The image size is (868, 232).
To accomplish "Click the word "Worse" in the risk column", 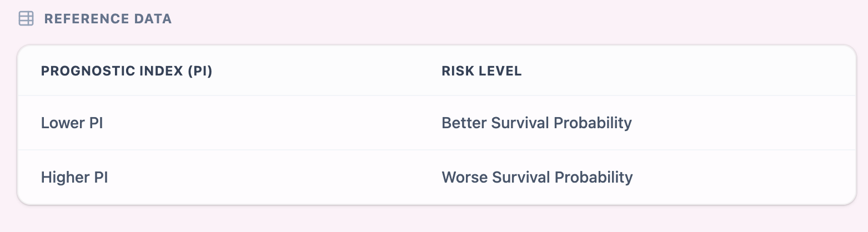I will 464,178.
